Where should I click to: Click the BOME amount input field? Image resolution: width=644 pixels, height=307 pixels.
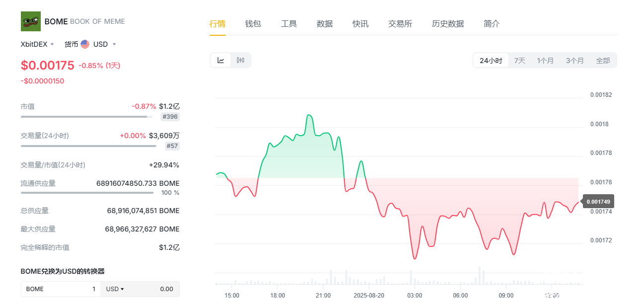point(61,289)
